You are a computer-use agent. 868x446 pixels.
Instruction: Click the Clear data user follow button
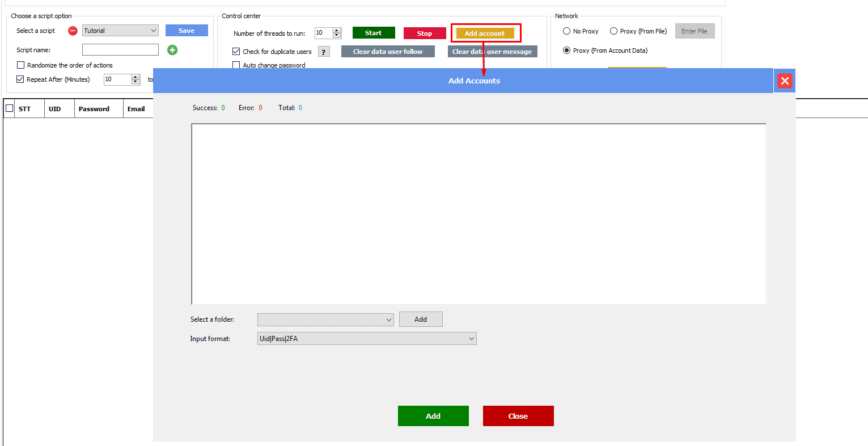coord(388,52)
